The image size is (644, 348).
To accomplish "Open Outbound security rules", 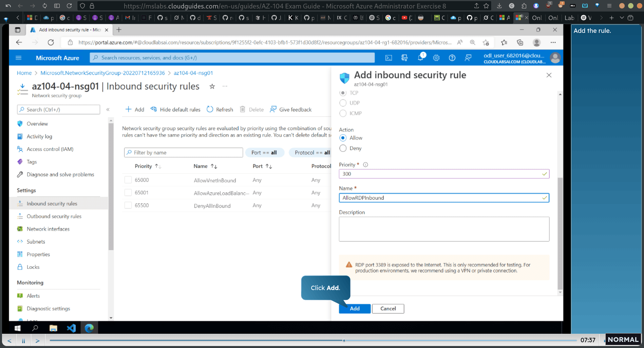I will tap(54, 216).
